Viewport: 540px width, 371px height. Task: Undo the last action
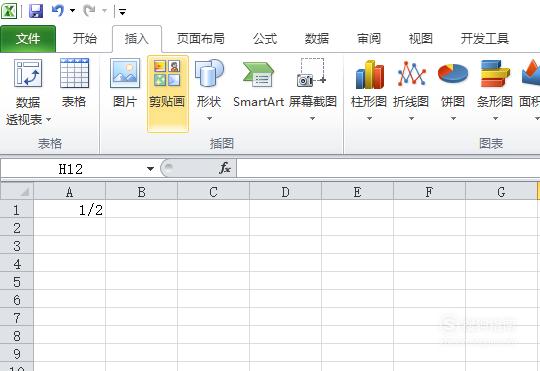(58, 11)
